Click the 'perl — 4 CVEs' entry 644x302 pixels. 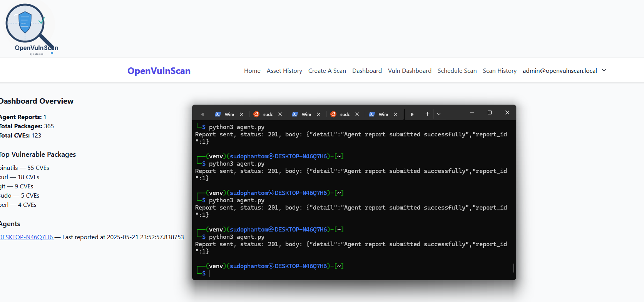click(x=18, y=205)
